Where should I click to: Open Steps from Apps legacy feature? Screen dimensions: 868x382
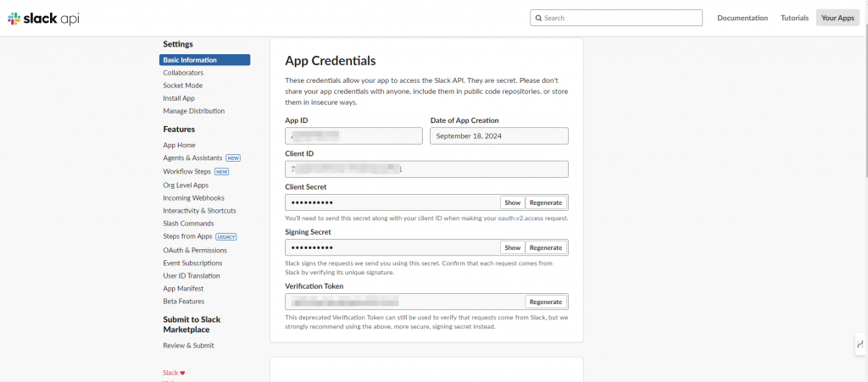[187, 236]
